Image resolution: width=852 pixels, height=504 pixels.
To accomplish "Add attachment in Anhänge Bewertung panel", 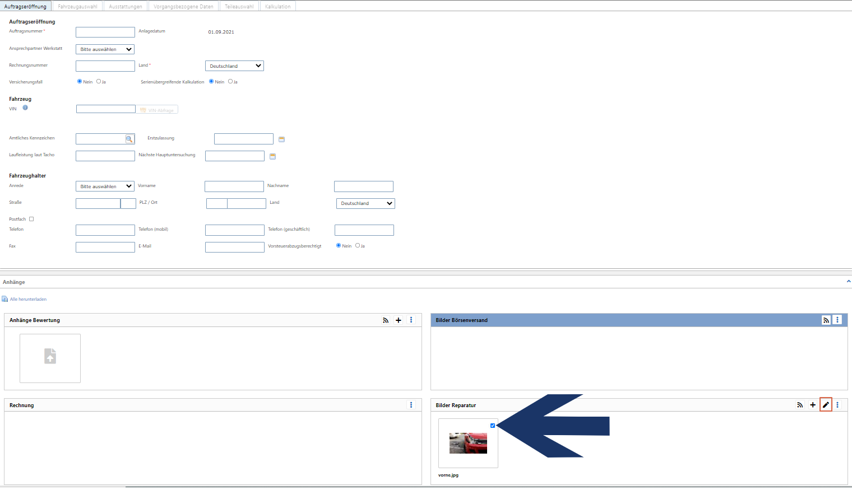I will pyautogui.click(x=399, y=320).
